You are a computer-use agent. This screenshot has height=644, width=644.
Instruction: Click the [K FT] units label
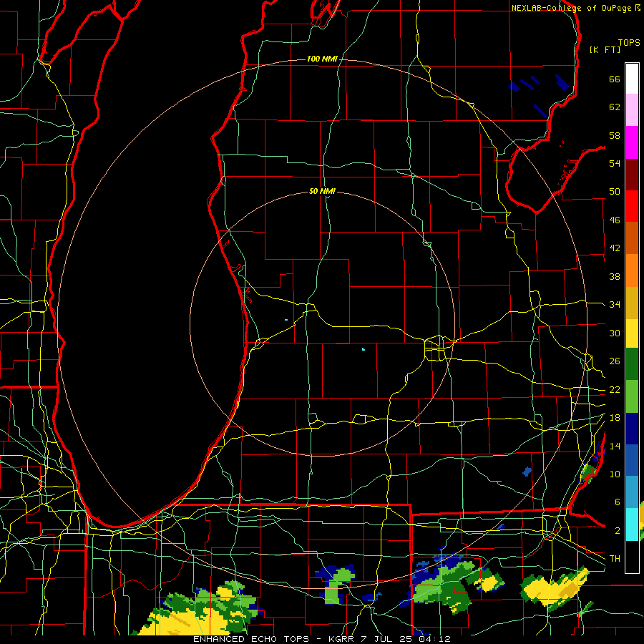pyautogui.click(x=605, y=49)
